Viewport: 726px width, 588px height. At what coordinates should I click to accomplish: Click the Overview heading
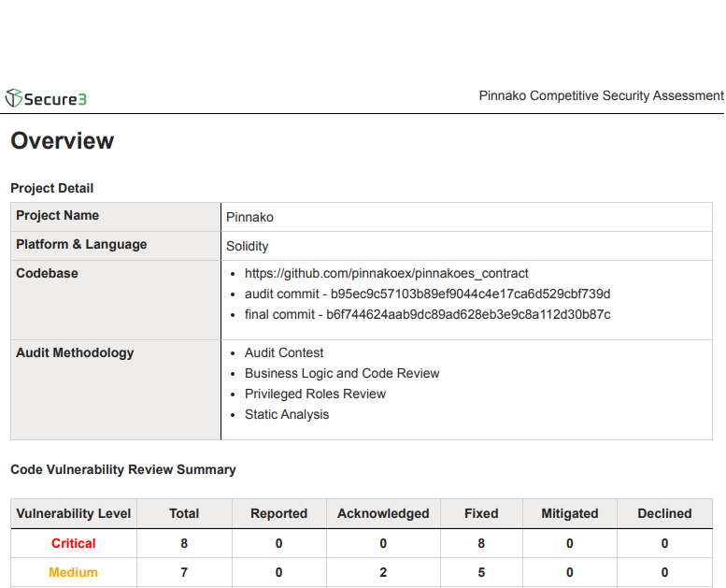point(63,141)
